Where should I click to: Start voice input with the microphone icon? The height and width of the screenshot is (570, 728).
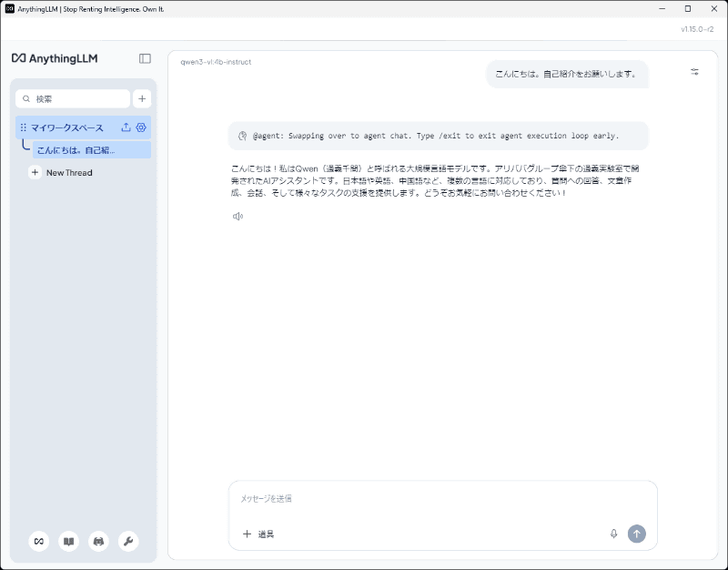pos(613,534)
